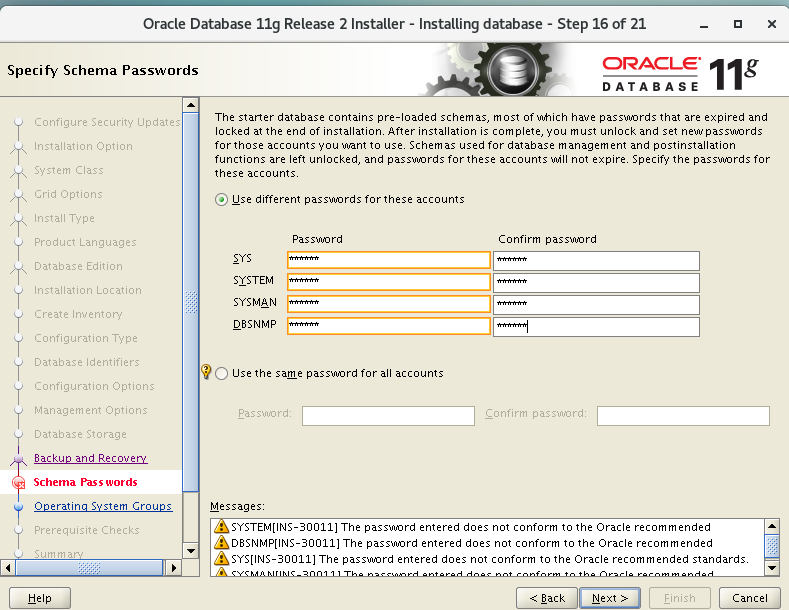Click the SYS confirm password field
The image size is (789, 610).
[x=596, y=261]
